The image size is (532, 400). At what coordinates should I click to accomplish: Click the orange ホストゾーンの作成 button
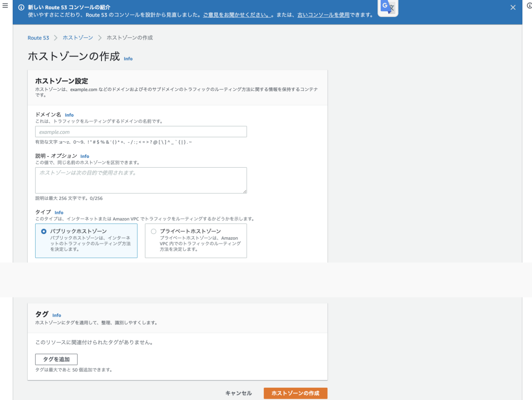[295, 393]
